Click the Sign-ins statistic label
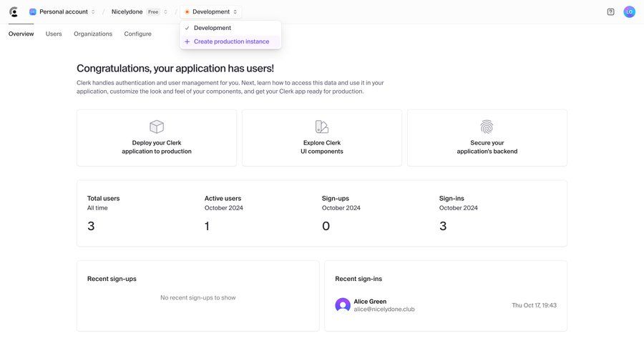Image resolution: width=644 pixels, height=346 pixels. pos(452,198)
